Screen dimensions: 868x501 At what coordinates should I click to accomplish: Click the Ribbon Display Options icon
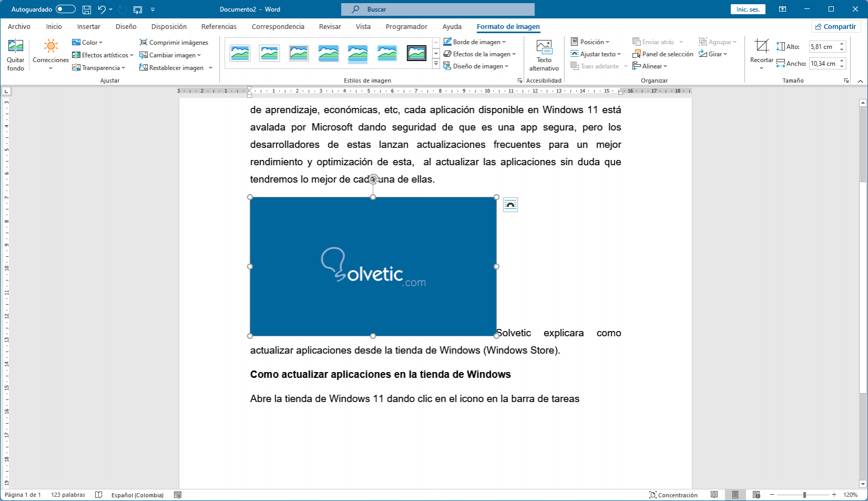pos(783,9)
